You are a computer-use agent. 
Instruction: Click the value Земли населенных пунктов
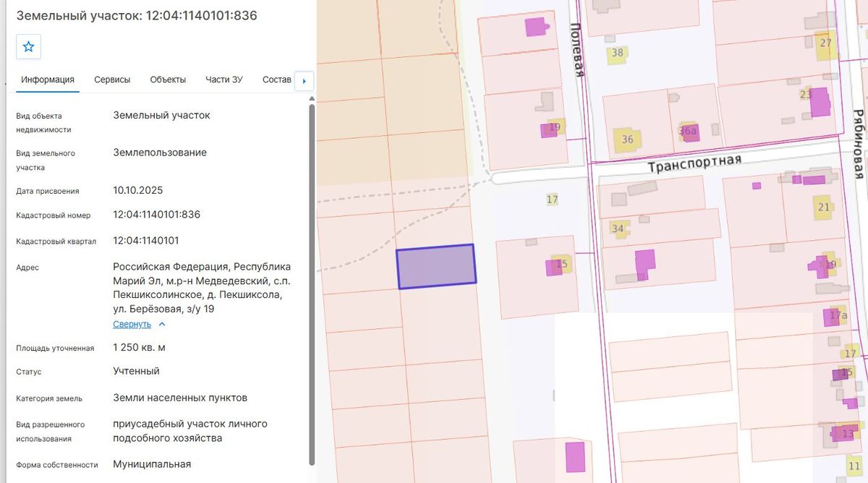180,398
